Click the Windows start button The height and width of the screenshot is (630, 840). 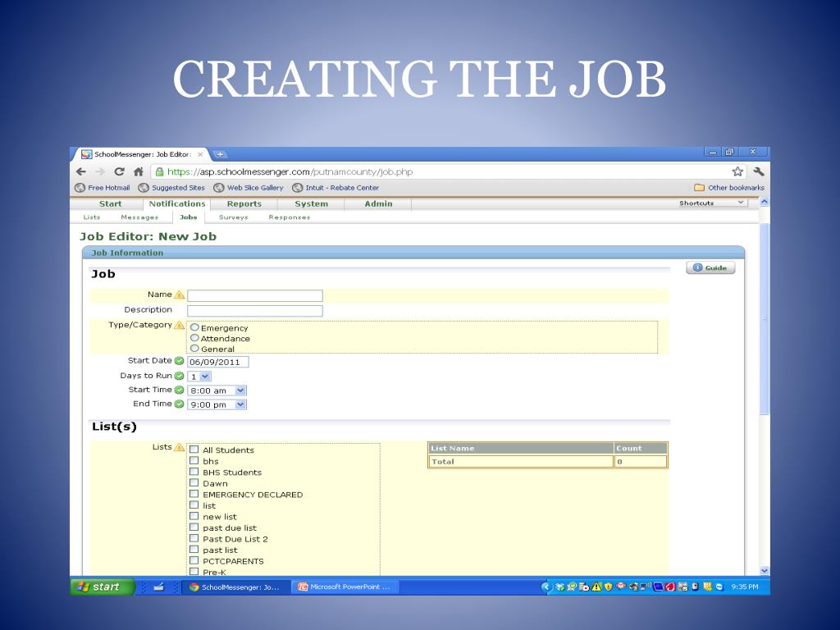pyautogui.click(x=102, y=587)
